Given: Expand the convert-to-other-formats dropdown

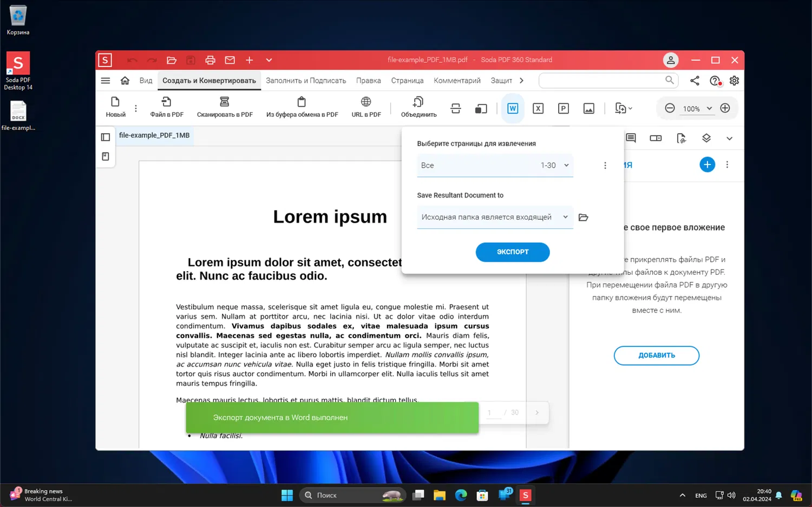Looking at the screenshot, I should [624, 108].
